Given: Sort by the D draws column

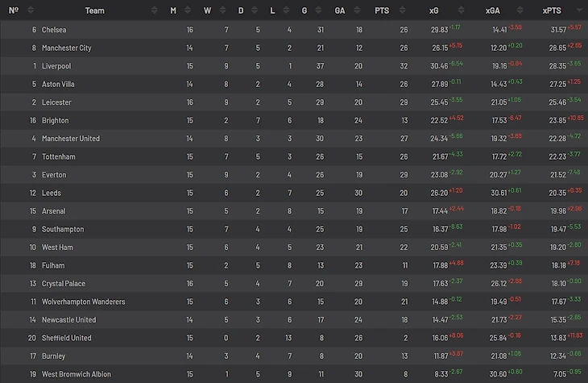Looking at the screenshot, I should pyautogui.click(x=240, y=10).
